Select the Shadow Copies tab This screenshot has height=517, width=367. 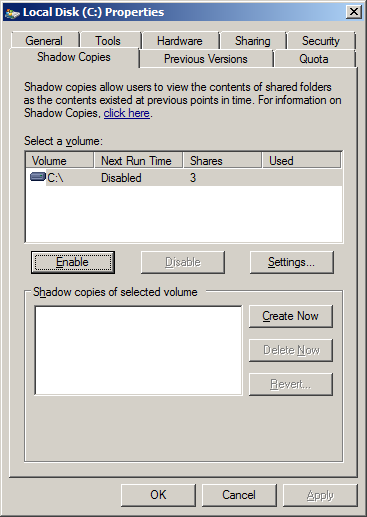point(74,57)
